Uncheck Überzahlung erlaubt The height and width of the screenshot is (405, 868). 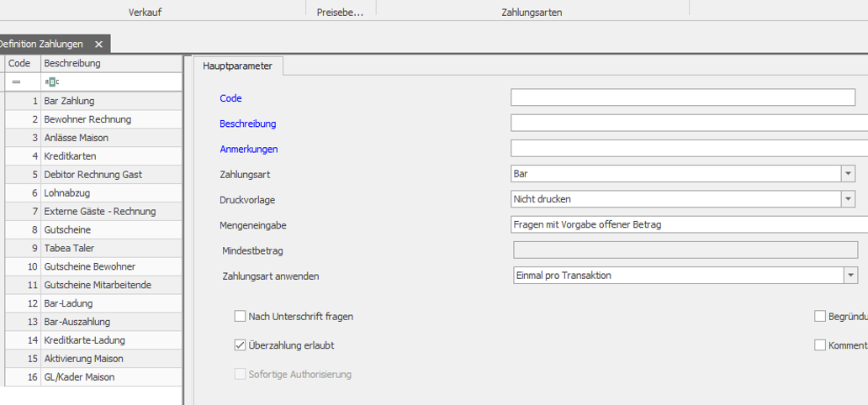click(241, 345)
